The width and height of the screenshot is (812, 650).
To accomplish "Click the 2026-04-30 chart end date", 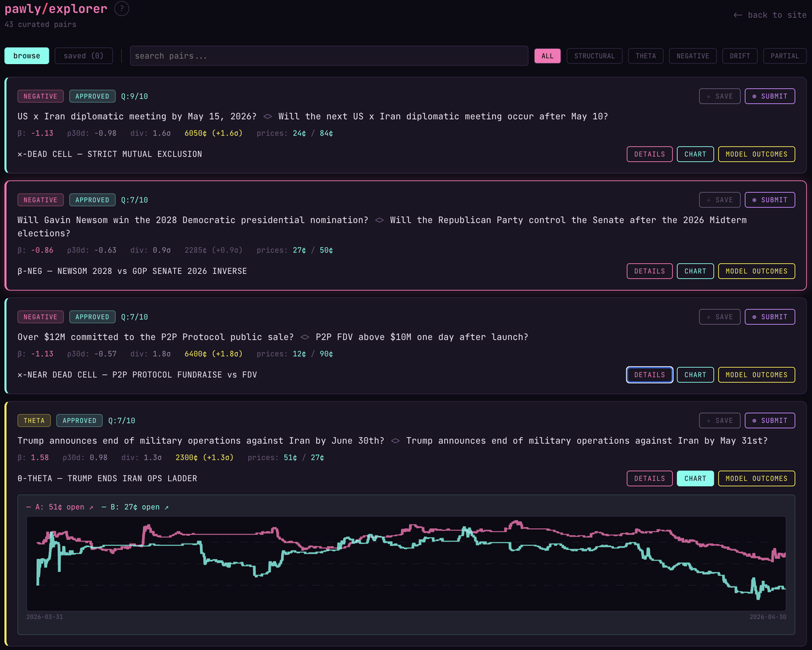I will (x=768, y=617).
